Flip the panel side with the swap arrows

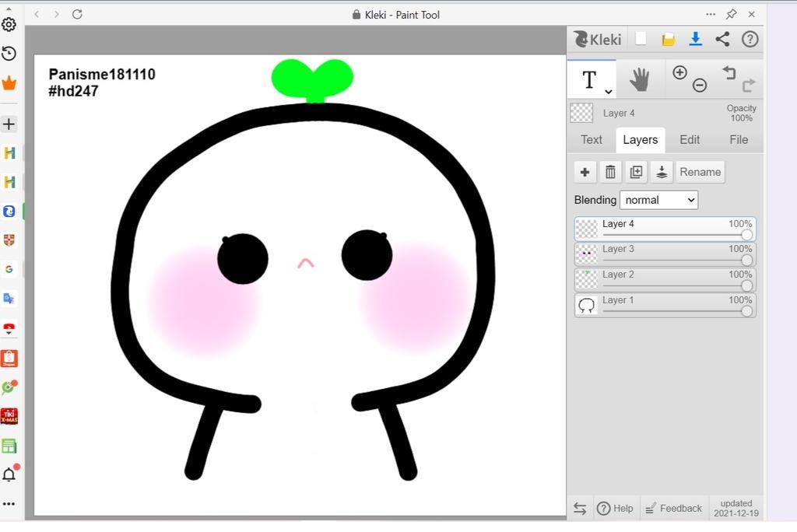click(580, 508)
